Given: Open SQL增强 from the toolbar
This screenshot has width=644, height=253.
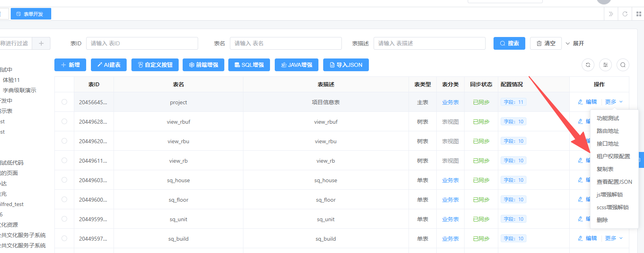Looking at the screenshot, I should (249, 65).
